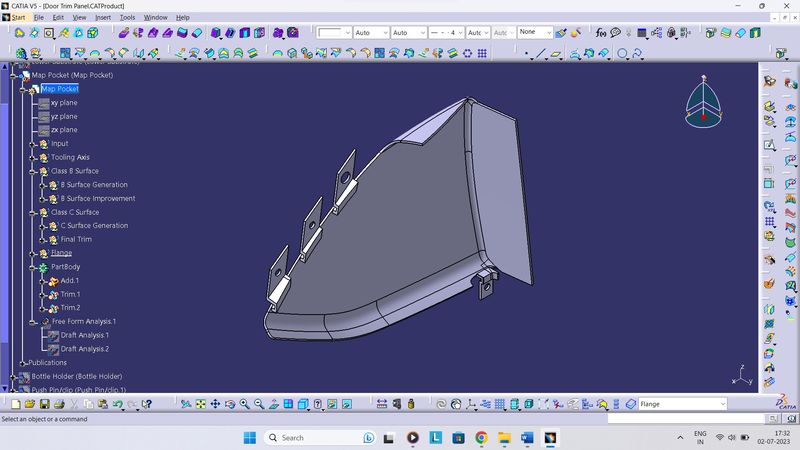Expand the Tooling Axis node
The width and height of the screenshot is (800, 450).
33,158
